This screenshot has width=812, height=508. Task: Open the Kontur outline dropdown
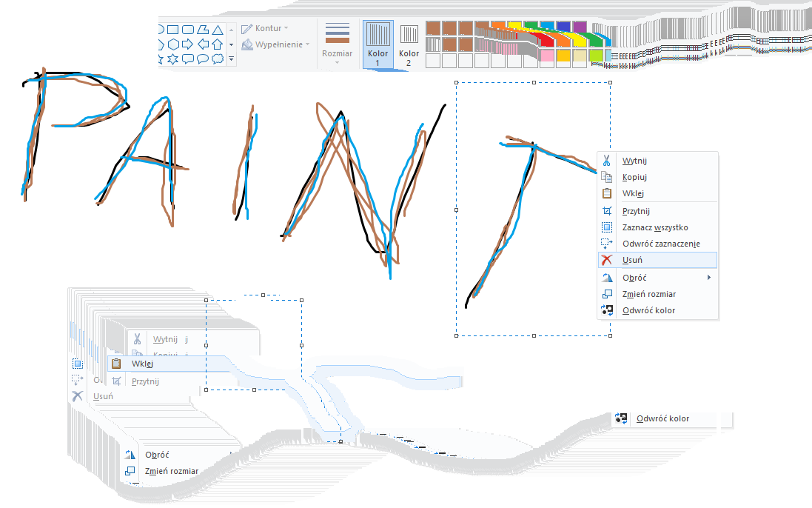tap(265, 28)
